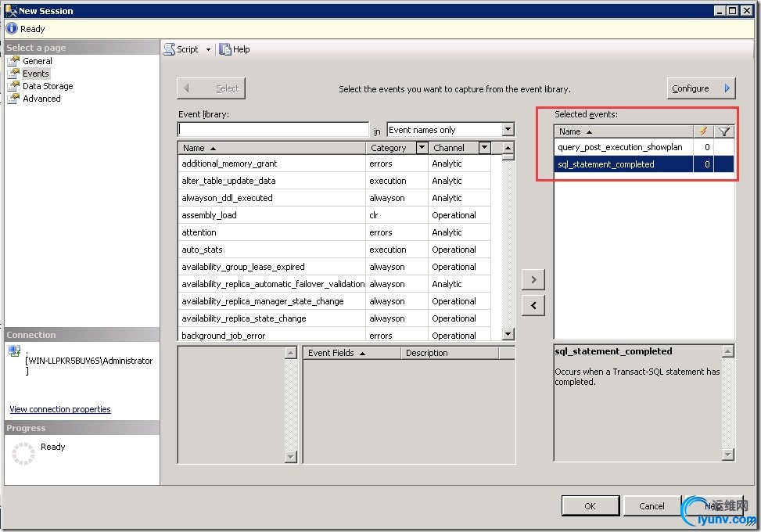Click the filter funnel column header
Viewport: 761px width, 532px height.
tap(723, 131)
